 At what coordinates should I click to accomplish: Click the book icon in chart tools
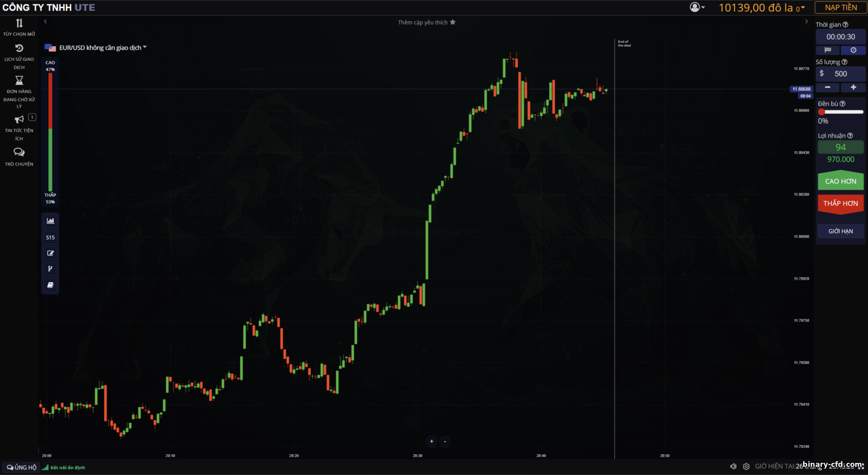(x=50, y=285)
